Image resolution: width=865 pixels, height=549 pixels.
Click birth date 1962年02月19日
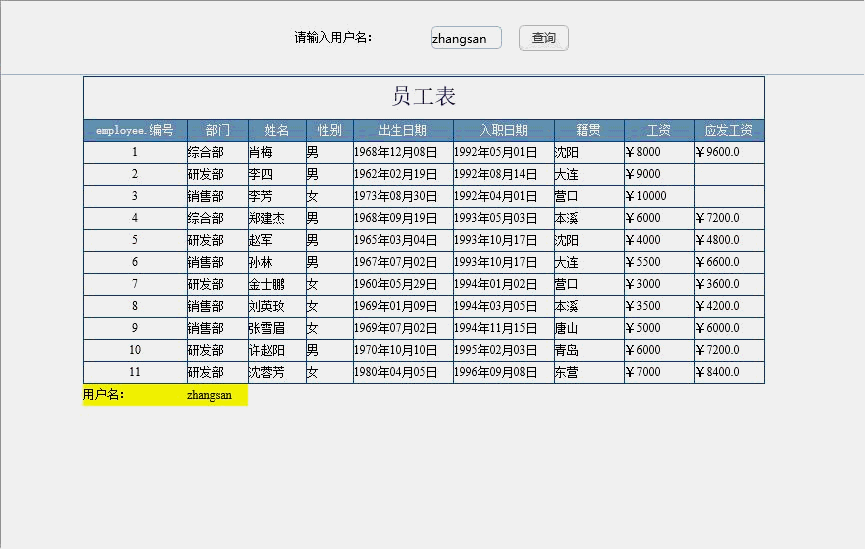pyautogui.click(x=403, y=174)
